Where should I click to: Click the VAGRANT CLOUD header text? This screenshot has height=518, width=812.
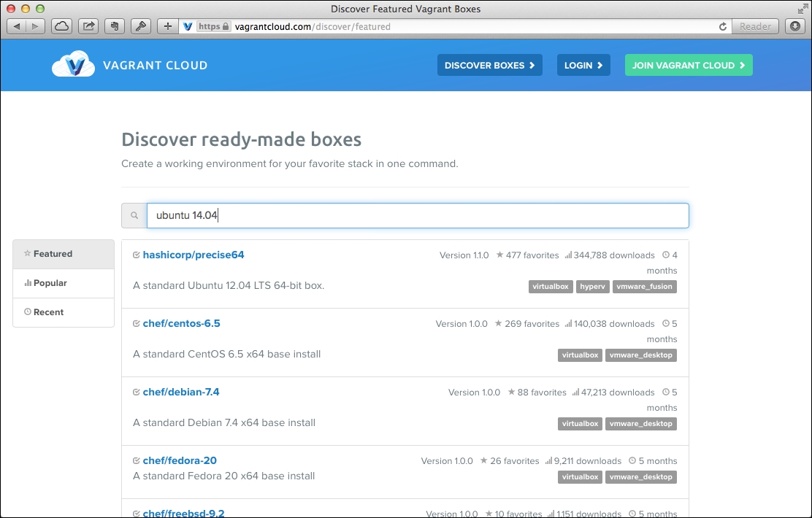[x=156, y=65]
